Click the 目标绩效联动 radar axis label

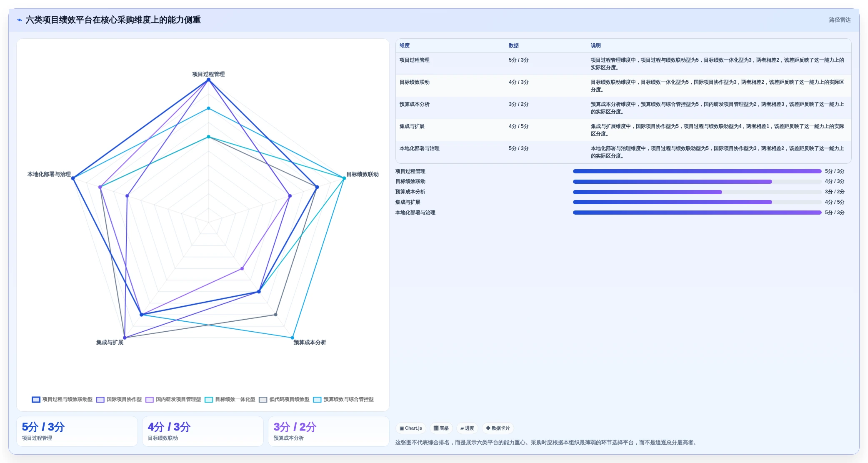(363, 174)
